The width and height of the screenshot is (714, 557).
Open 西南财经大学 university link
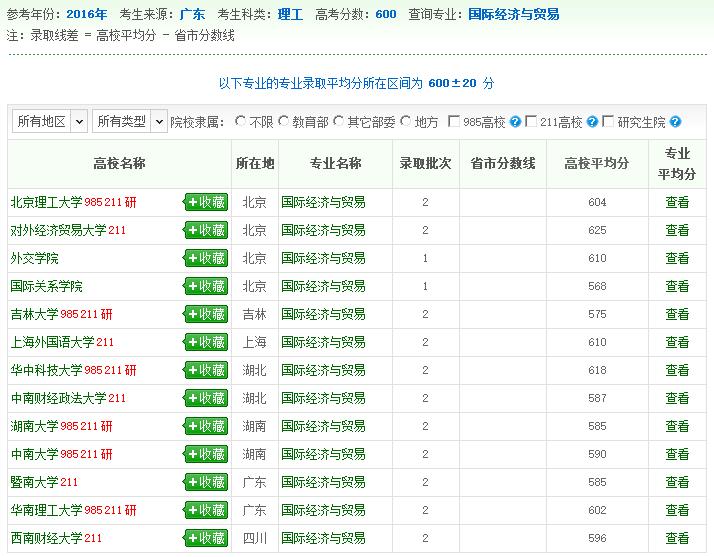(x=46, y=538)
